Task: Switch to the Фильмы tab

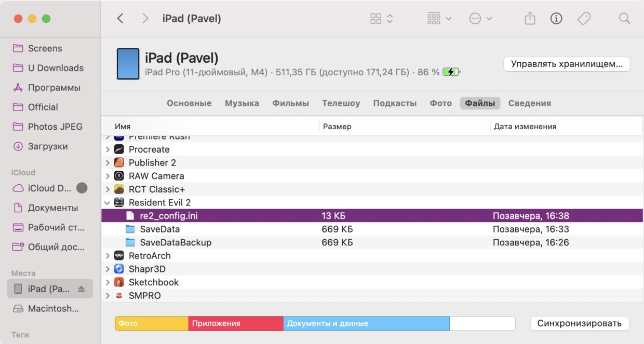Action: pos(291,103)
